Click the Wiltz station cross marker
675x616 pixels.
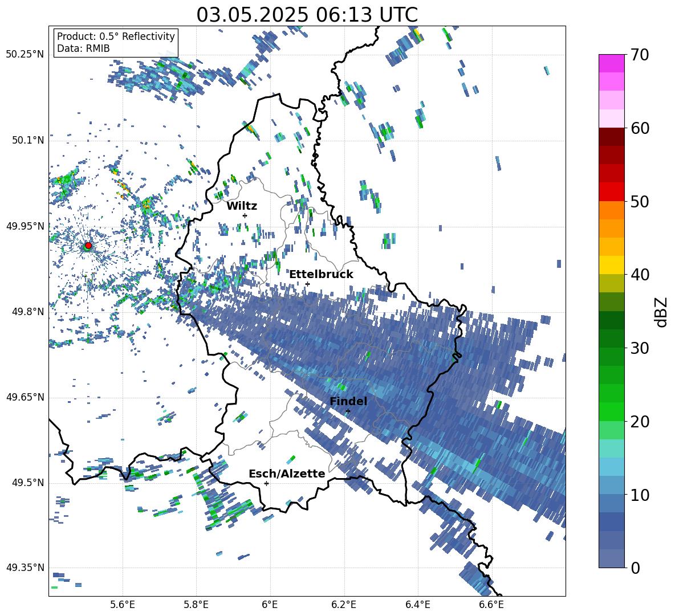tap(245, 215)
